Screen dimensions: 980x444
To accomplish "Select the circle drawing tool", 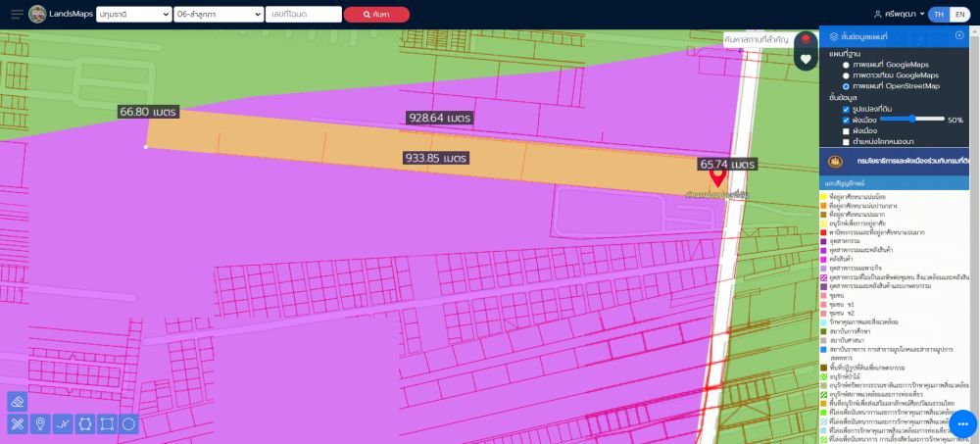I will (128, 423).
